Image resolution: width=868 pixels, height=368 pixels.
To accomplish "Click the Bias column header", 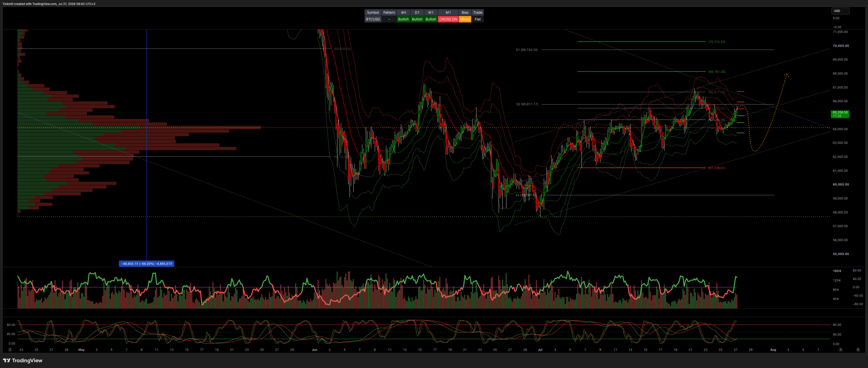I will click(x=465, y=12).
